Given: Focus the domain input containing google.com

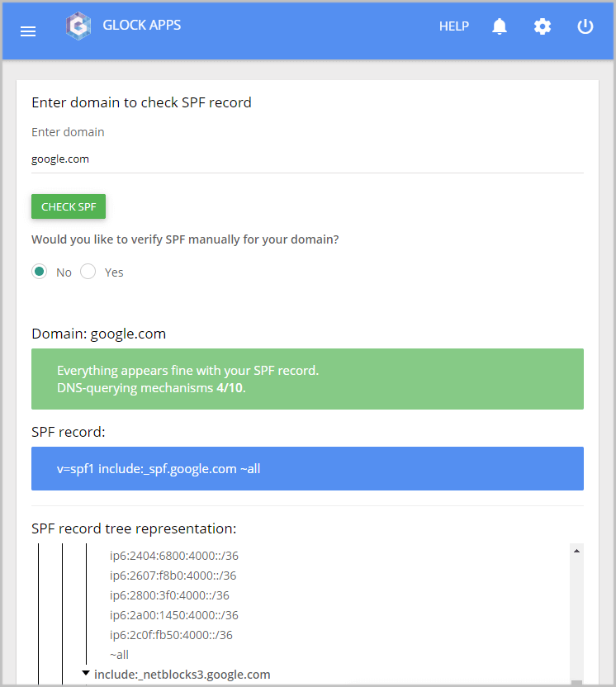Looking at the screenshot, I should point(307,159).
